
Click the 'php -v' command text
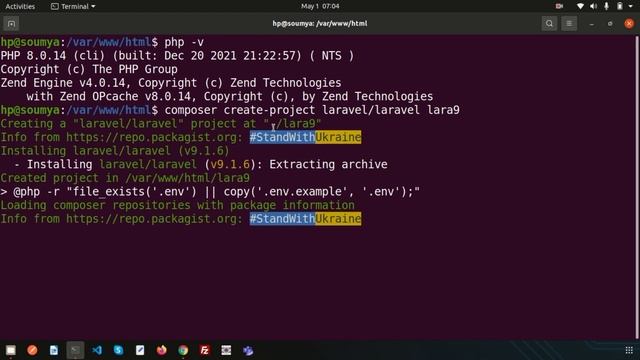coord(184,42)
